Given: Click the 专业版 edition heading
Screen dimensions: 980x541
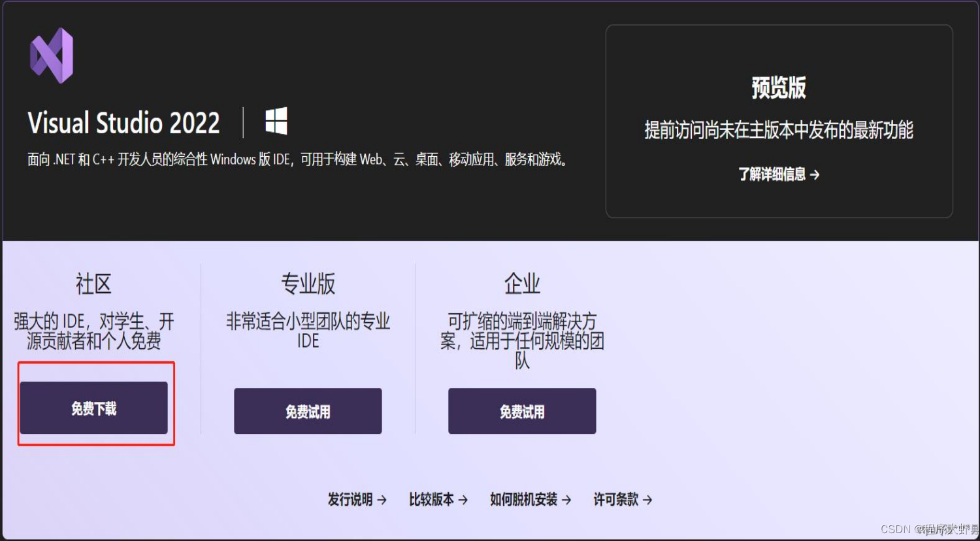Looking at the screenshot, I should pos(308,284).
